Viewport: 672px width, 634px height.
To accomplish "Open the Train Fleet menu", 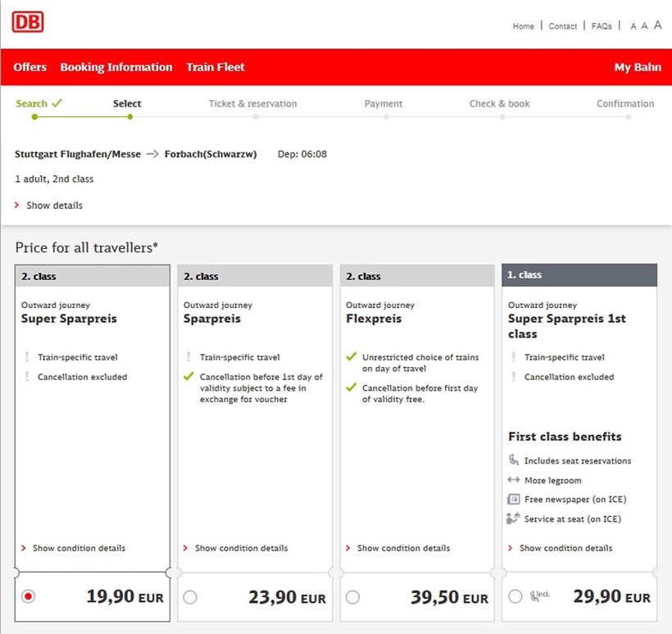I will tap(216, 67).
